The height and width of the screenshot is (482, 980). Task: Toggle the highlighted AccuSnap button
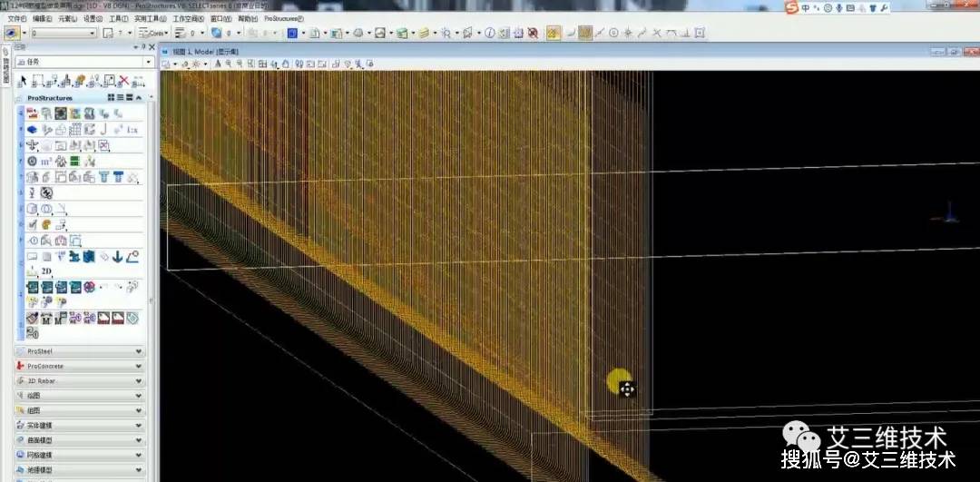tap(552, 34)
